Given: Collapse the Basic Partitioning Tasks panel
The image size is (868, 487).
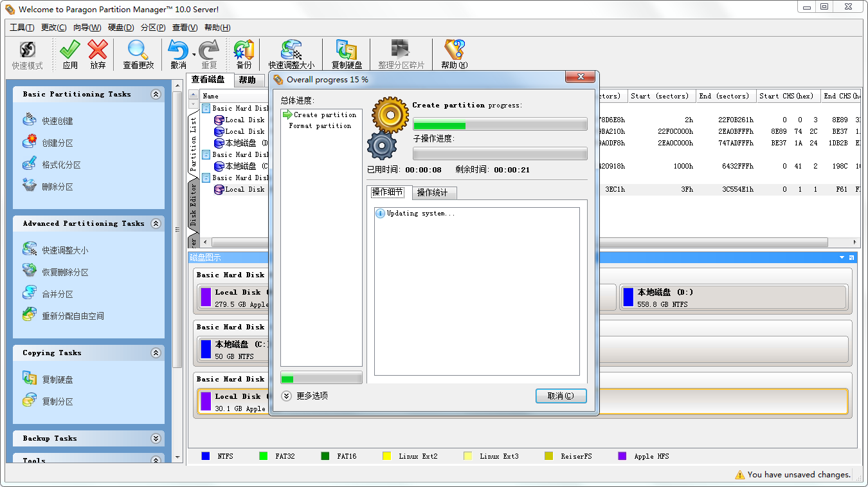Looking at the screenshot, I should 156,94.
